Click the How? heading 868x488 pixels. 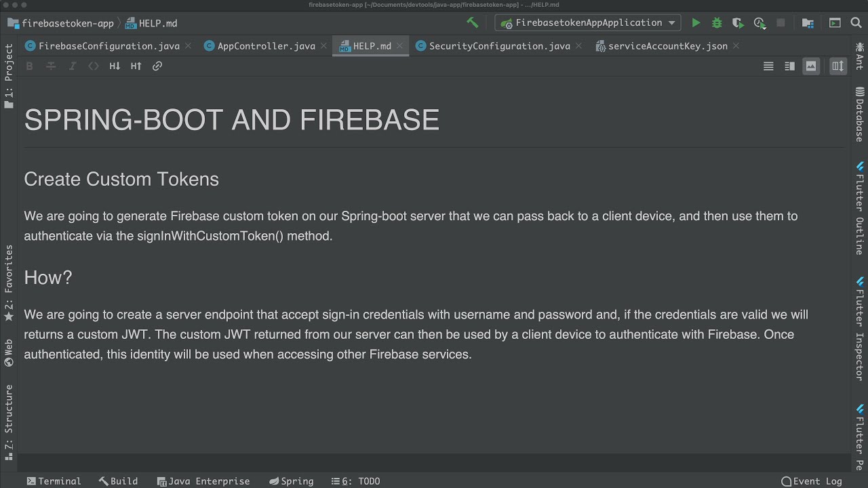point(47,277)
